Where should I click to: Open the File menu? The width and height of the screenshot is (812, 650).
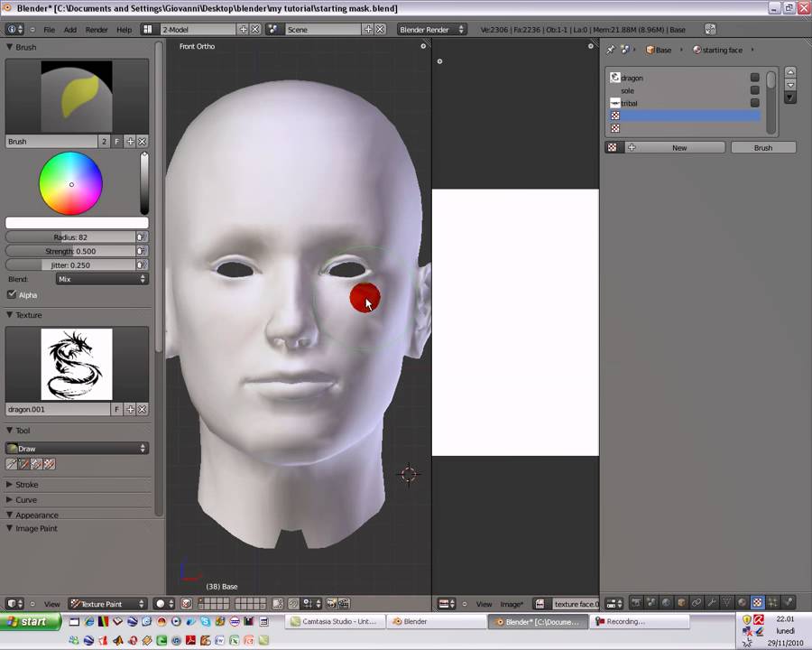click(50, 30)
